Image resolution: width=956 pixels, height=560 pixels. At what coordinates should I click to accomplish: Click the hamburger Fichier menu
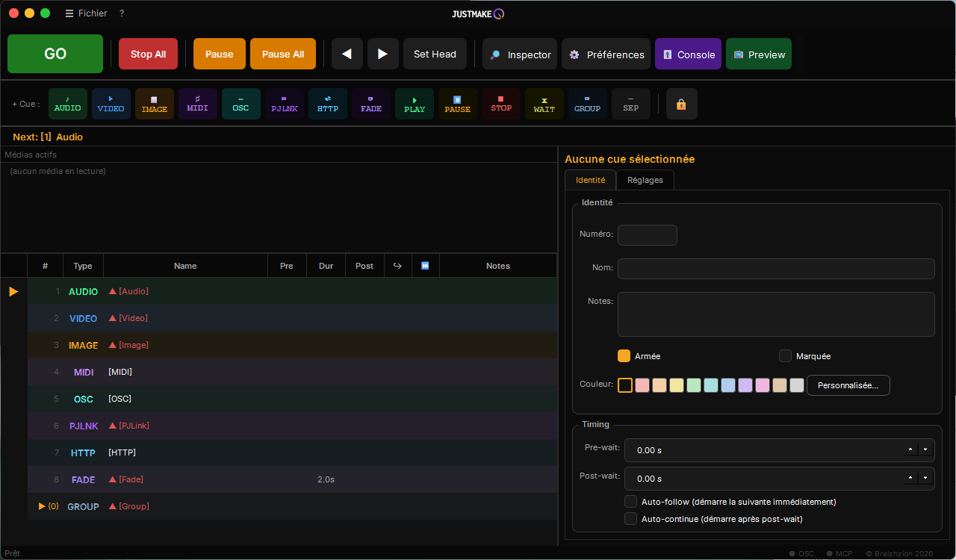pyautogui.click(x=86, y=13)
